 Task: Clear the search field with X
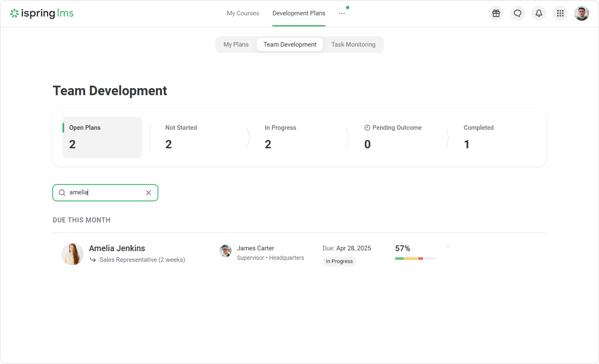pyautogui.click(x=148, y=193)
